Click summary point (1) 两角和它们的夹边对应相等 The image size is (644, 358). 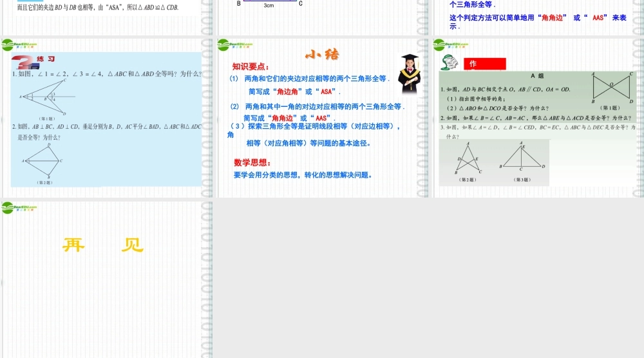tap(310, 79)
